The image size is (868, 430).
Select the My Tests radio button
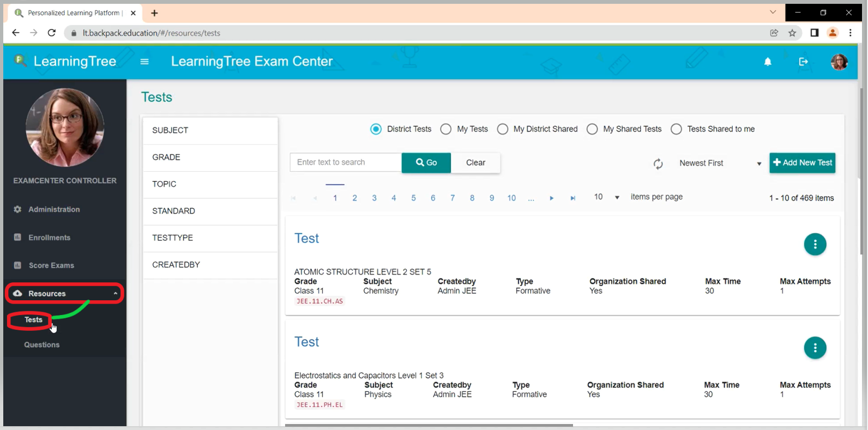446,129
